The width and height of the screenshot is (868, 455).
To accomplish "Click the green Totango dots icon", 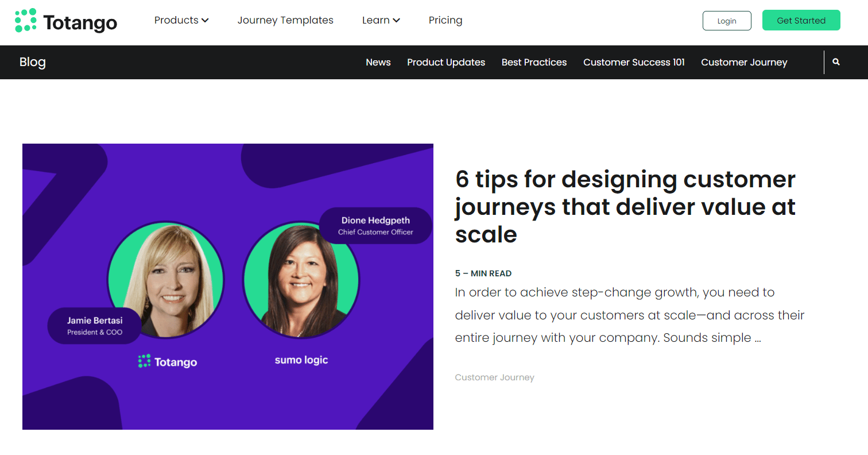I will pos(25,21).
